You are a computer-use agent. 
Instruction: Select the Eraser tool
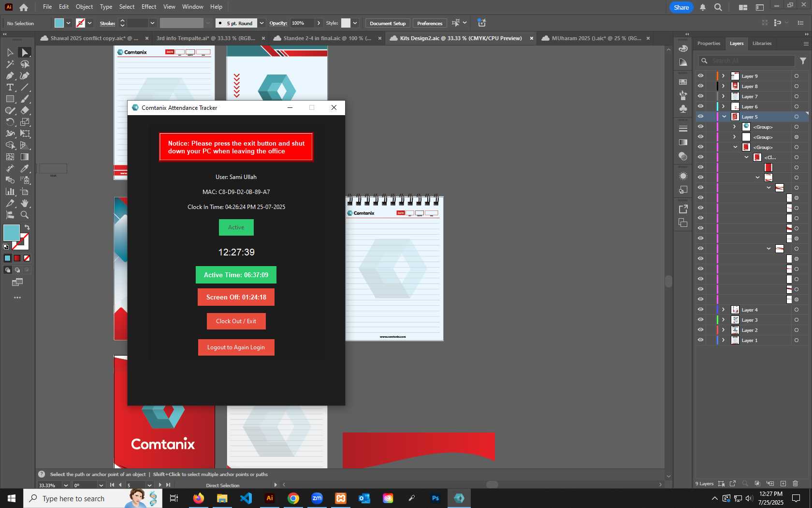click(x=25, y=110)
